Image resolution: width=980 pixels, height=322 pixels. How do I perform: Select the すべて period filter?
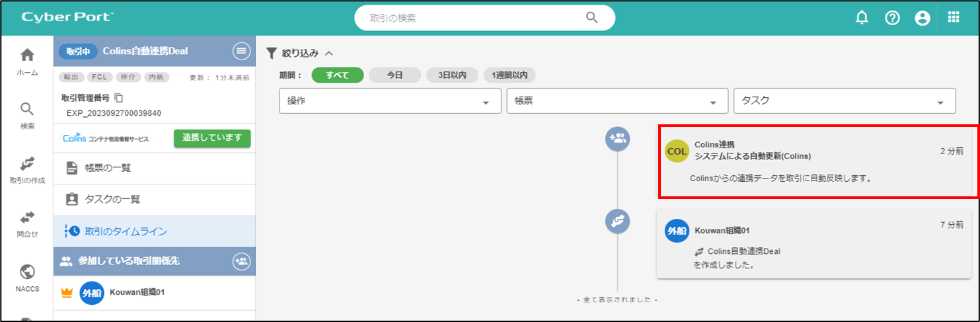[x=337, y=75]
